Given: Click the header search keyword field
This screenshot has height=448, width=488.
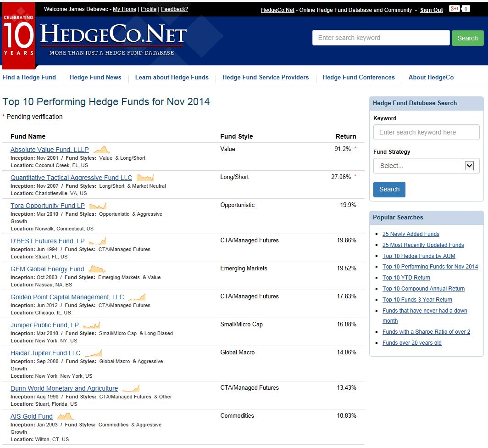Looking at the screenshot, I should 381,38.
